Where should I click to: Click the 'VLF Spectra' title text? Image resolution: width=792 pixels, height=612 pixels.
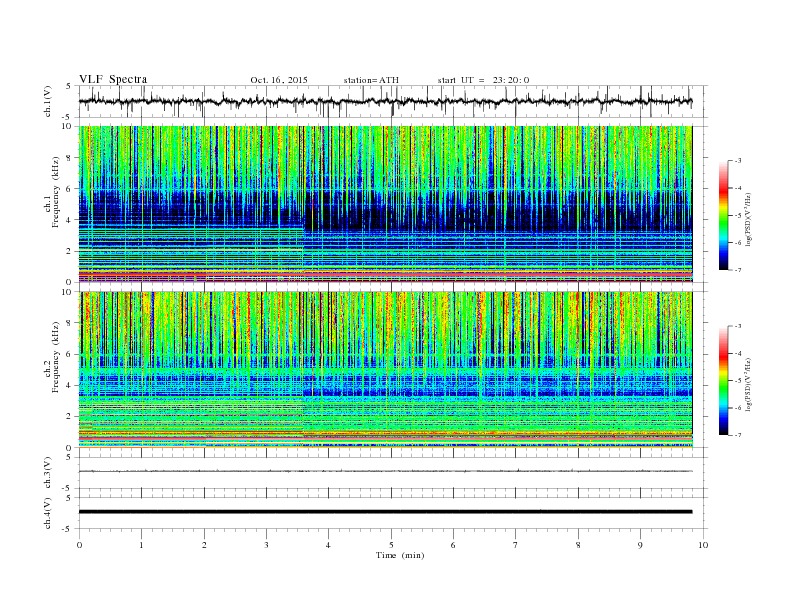tap(113, 79)
